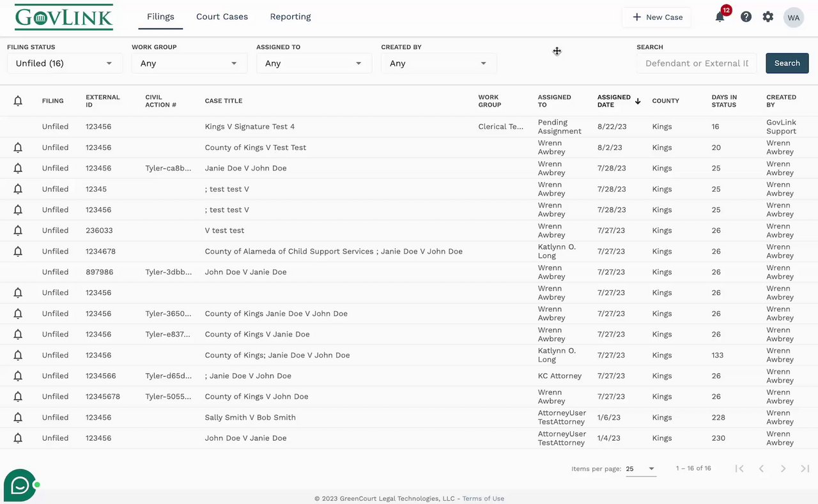Click KC Attorney in Assigned To column
The image size is (818, 504).
pyautogui.click(x=560, y=376)
